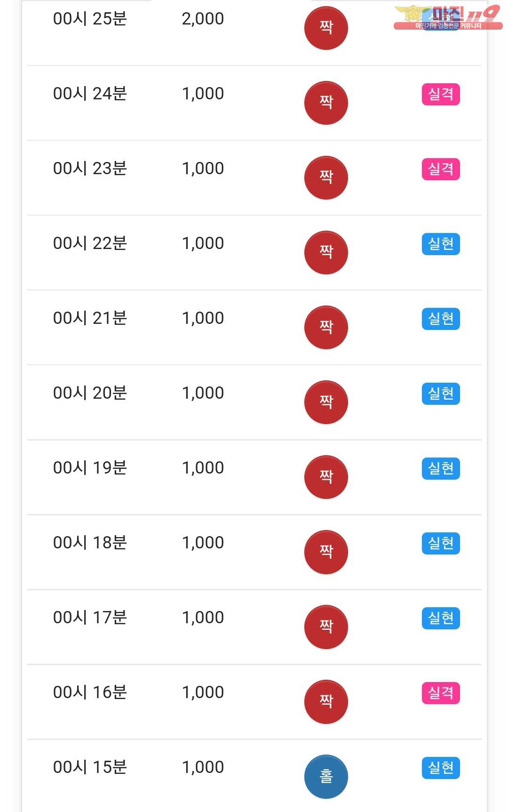Screen dimensions: 508x812
Task: Click the red 짝 circle at 00시 22분
Action: [x=326, y=252]
